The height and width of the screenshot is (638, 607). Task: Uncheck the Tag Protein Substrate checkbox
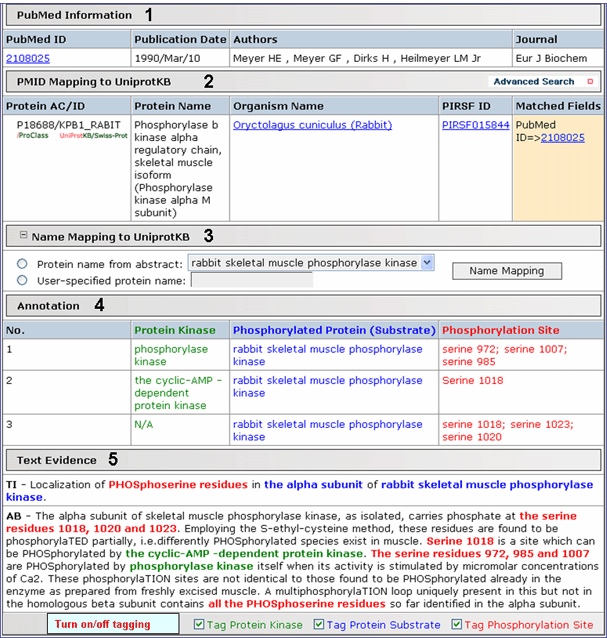point(320,624)
